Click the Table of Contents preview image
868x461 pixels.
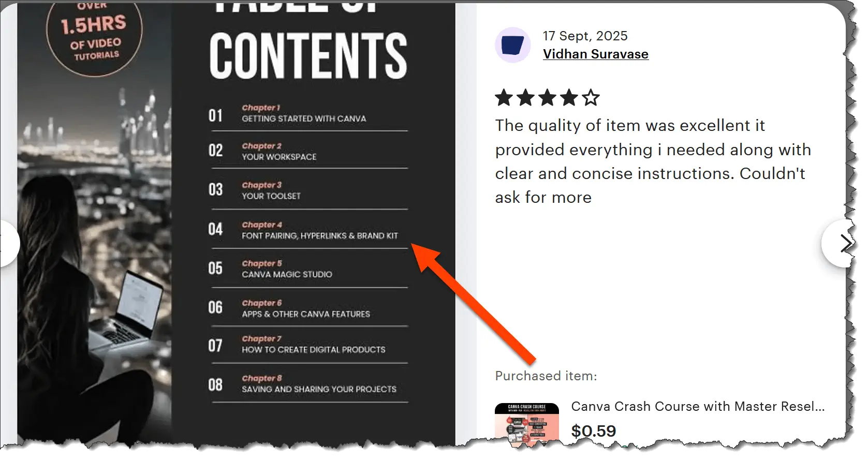236,224
